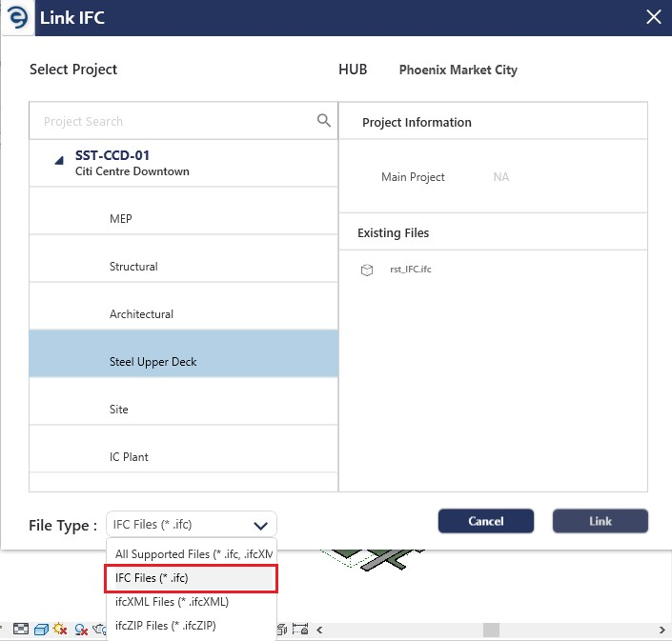Toggle Sun Path off icon

(60, 629)
